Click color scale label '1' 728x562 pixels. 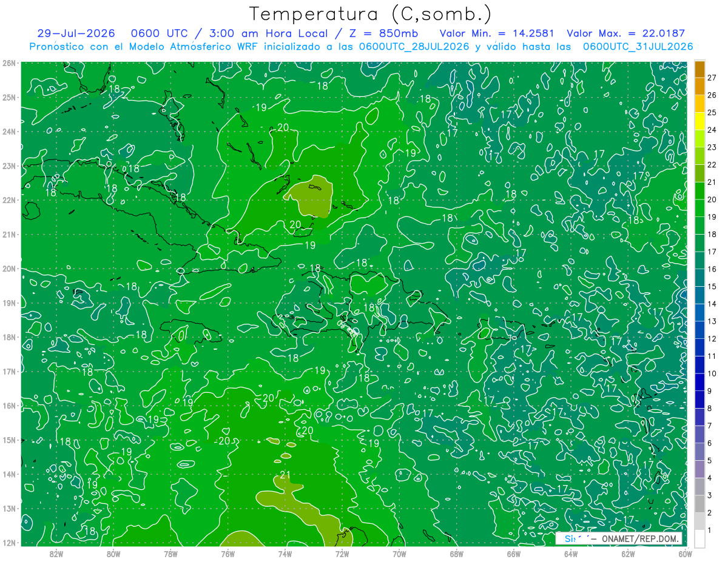[710, 530]
